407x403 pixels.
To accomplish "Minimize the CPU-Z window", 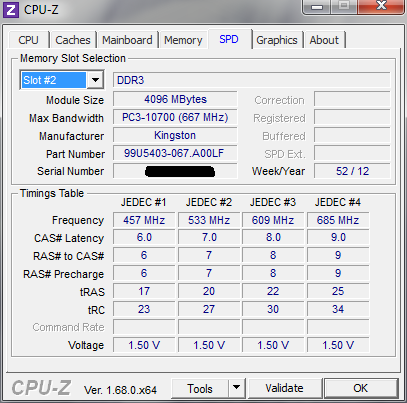I will point(317,7).
